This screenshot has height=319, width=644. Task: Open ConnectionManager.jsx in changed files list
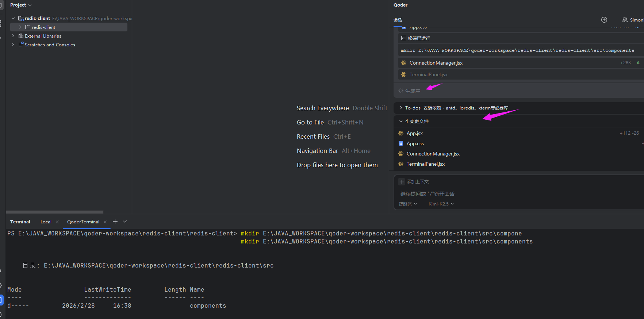pos(433,154)
